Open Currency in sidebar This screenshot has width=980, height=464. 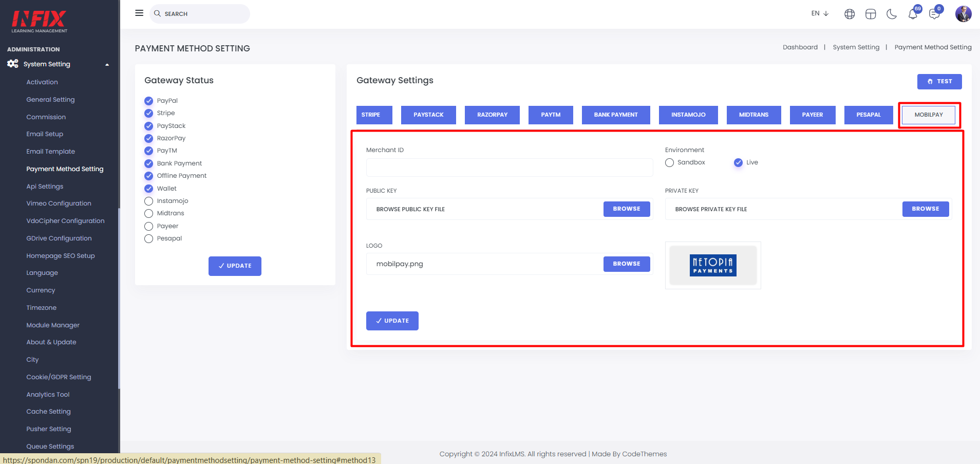(x=41, y=290)
